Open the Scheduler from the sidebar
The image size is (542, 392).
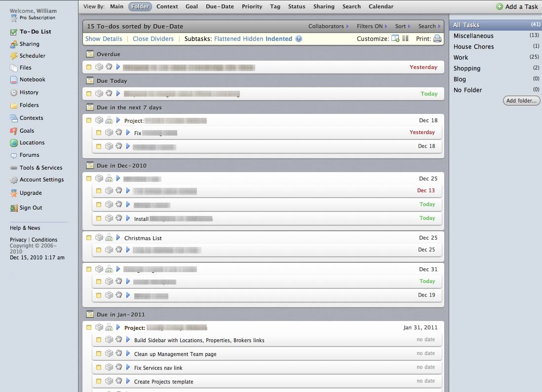pos(32,56)
